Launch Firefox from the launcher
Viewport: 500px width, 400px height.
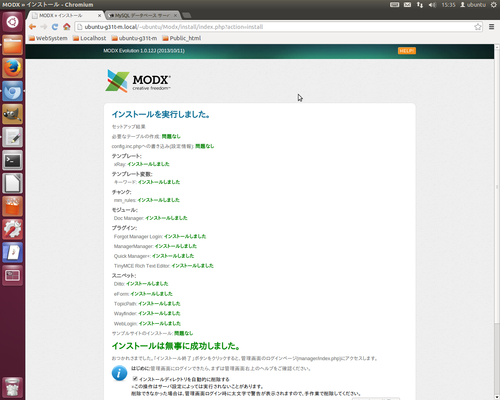coord(12,68)
